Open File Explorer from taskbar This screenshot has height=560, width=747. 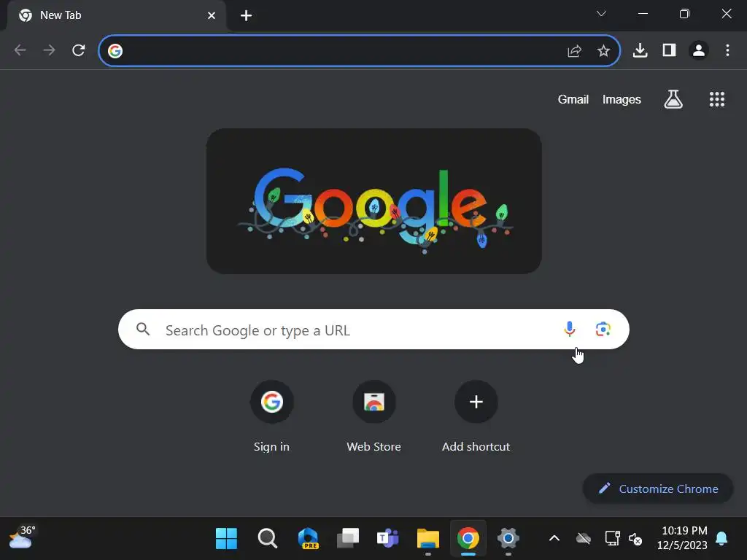[x=427, y=539]
